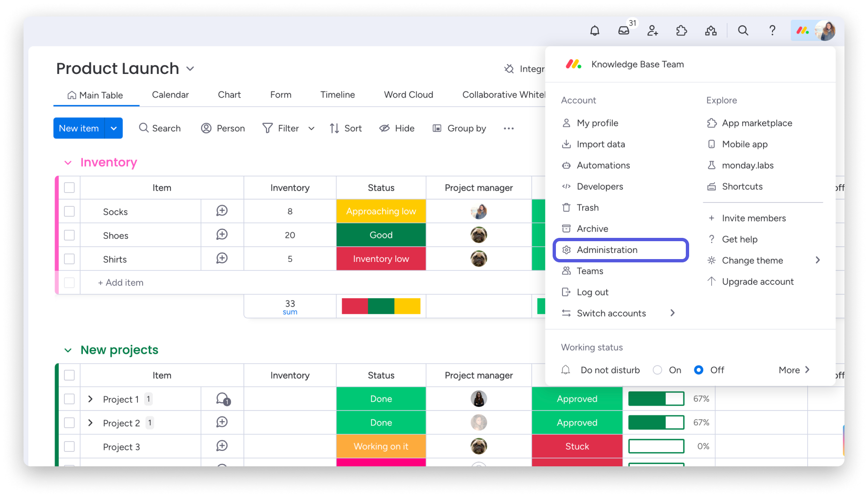868x496 pixels.
Task: Open more toolbar options ellipsis
Action: [x=508, y=128]
